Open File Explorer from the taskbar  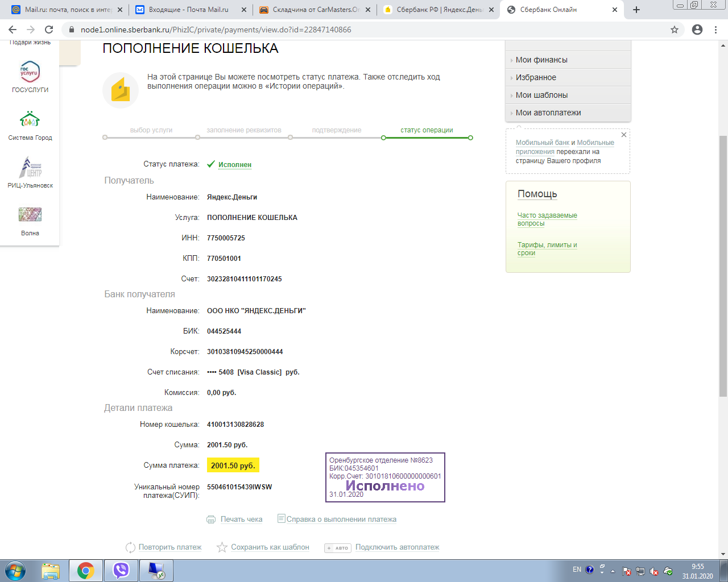pyautogui.click(x=51, y=571)
